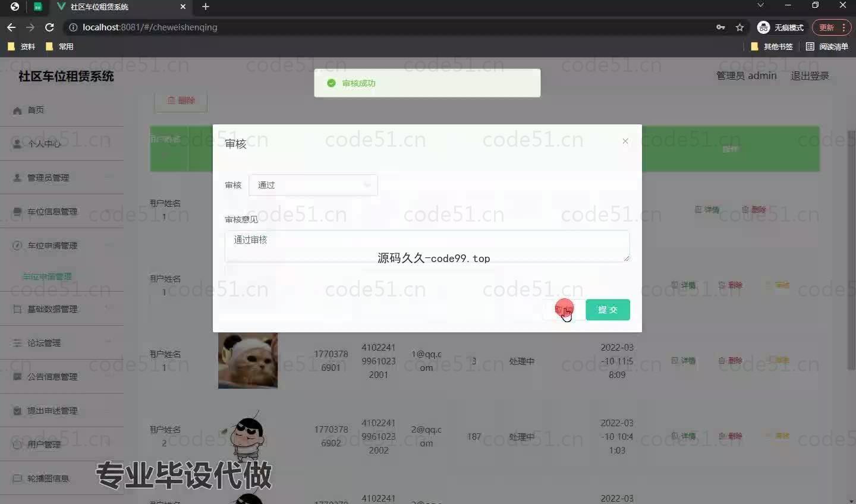Screen dimensions: 856x504
Task: Click the 无痕模式 incognito icon
Action: pyautogui.click(x=763, y=27)
